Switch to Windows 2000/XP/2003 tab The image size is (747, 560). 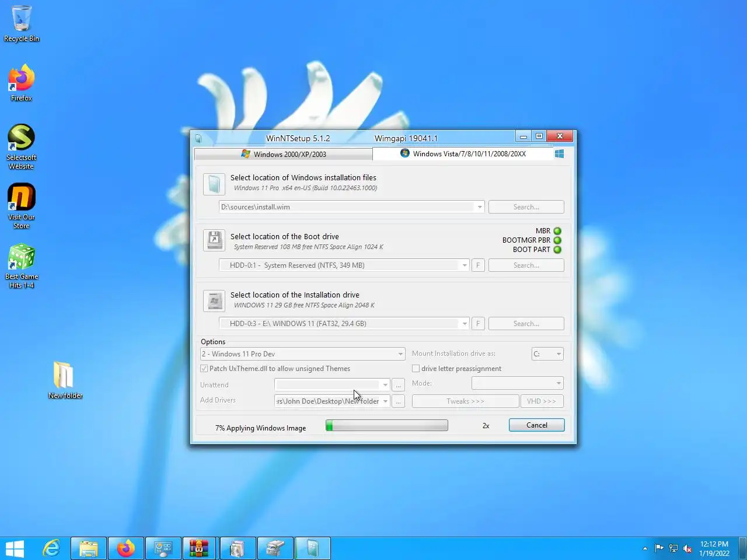point(284,154)
